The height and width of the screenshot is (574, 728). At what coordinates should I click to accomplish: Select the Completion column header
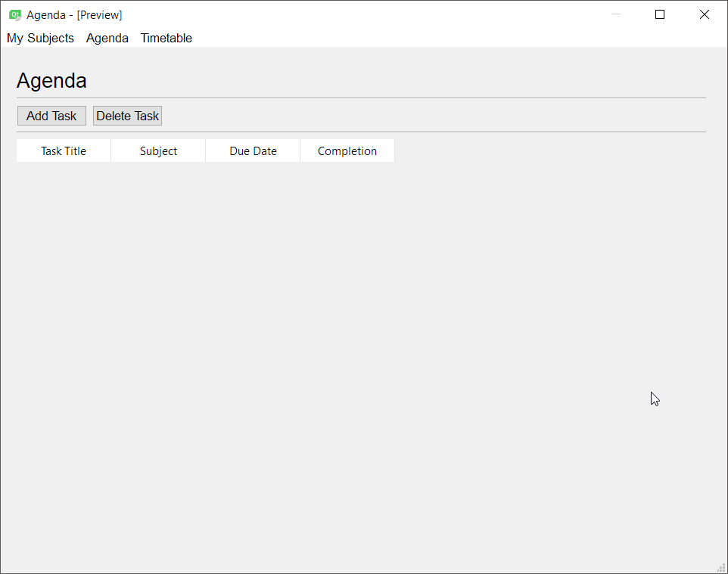pyautogui.click(x=347, y=150)
